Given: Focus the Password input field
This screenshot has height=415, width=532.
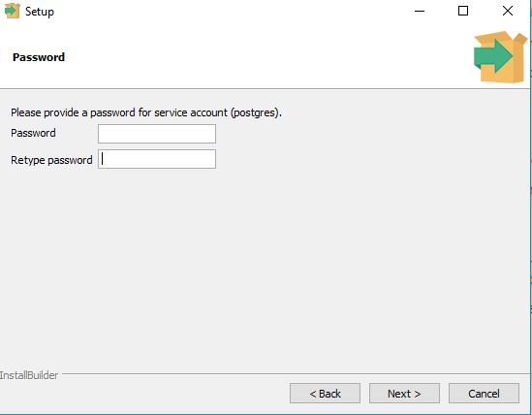Looking at the screenshot, I should 157,134.
